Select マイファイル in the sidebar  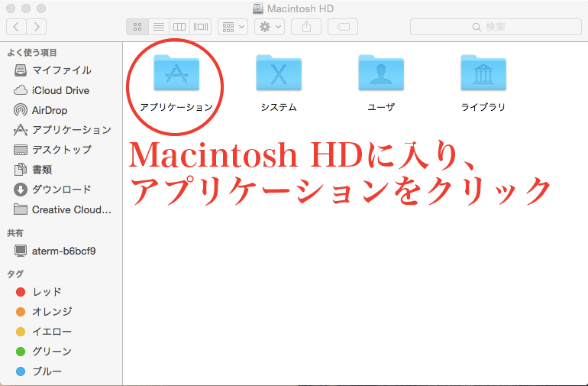tap(61, 70)
